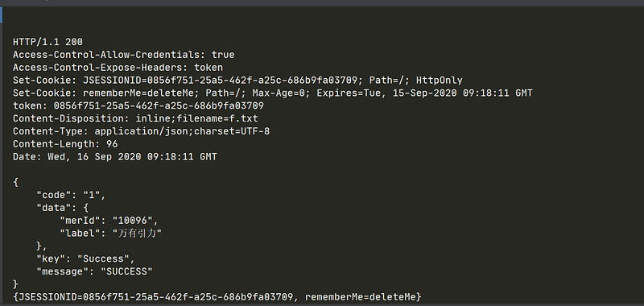Click the Content-Disposition header line
Screen dimensions: 644x306
click(135, 118)
